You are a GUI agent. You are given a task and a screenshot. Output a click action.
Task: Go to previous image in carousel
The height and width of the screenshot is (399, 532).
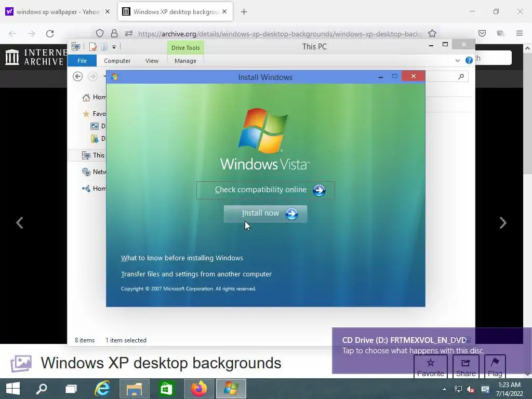click(20, 223)
